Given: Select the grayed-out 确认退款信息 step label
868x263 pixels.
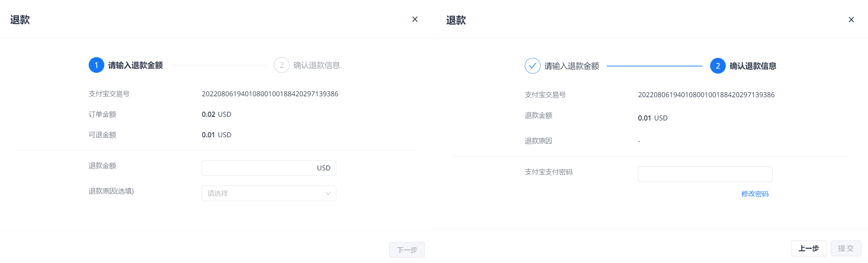Looking at the screenshot, I should tap(317, 65).
